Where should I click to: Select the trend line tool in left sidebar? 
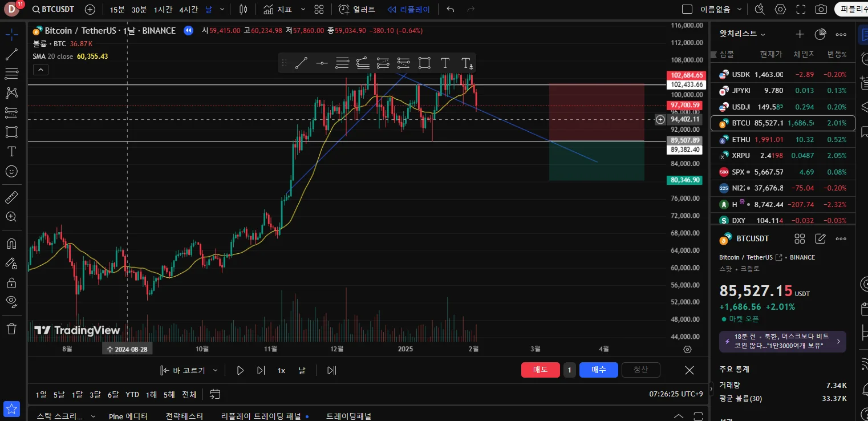point(11,55)
